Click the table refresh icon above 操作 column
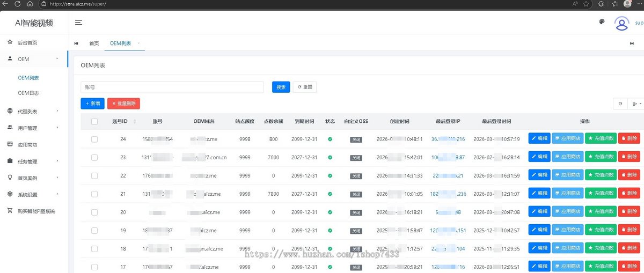 click(620, 104)
